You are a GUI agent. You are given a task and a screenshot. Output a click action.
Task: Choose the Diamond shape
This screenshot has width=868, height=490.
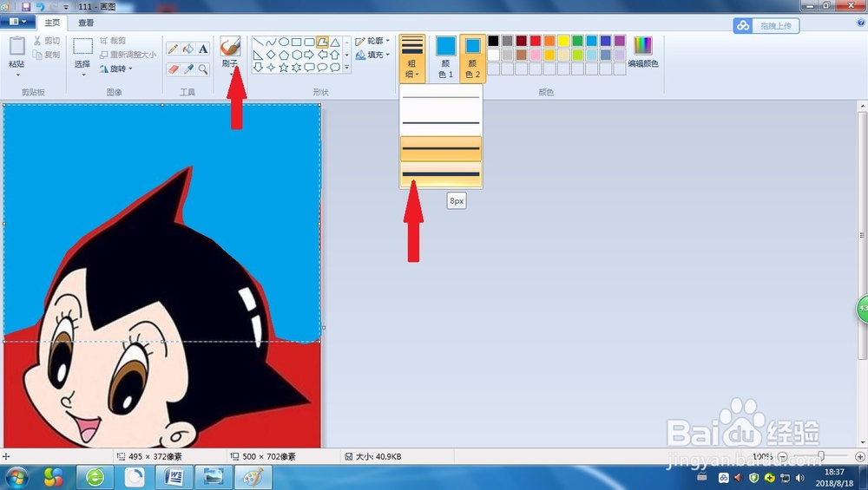pos(271,55)
